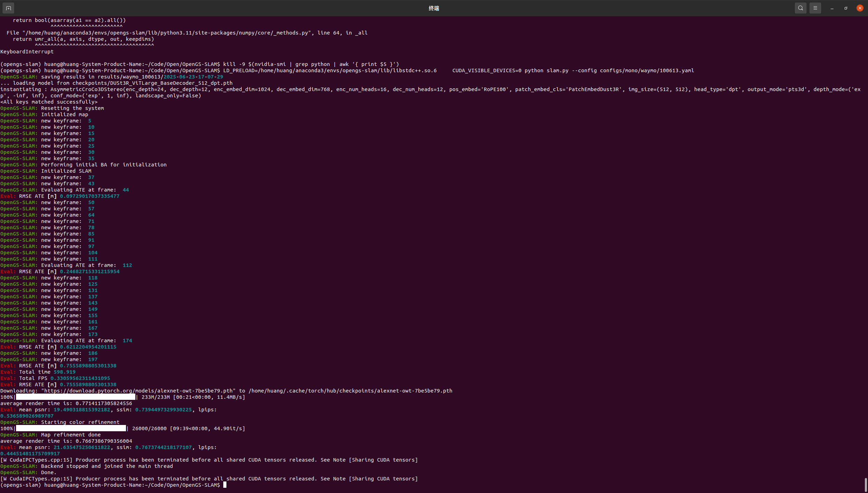This screenshot has width=868, height=493.
Task: Click RMSE ATE value 0.6212204954201115
Action: [x=88, y=347]
